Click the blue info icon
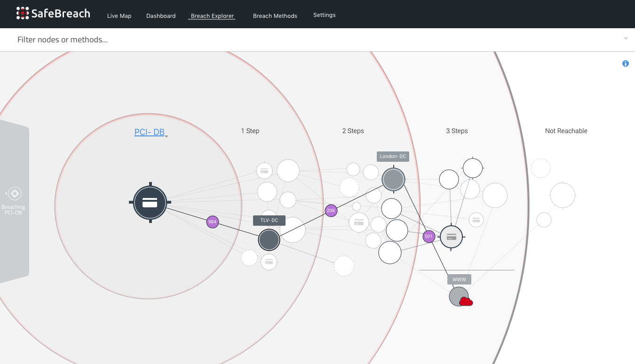The height and width of the screenshot is (364, 635). pos(626,63)
